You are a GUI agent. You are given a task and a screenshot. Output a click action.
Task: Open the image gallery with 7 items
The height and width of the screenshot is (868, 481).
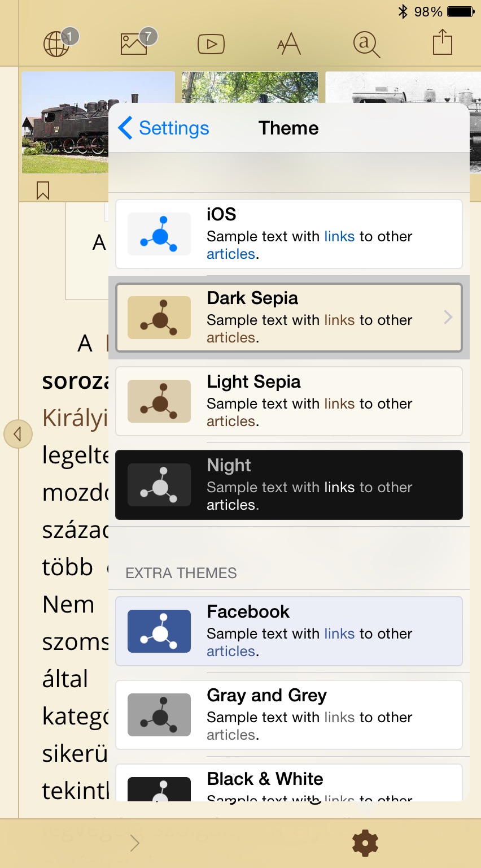pyautogui.click(x=134, y=43)
